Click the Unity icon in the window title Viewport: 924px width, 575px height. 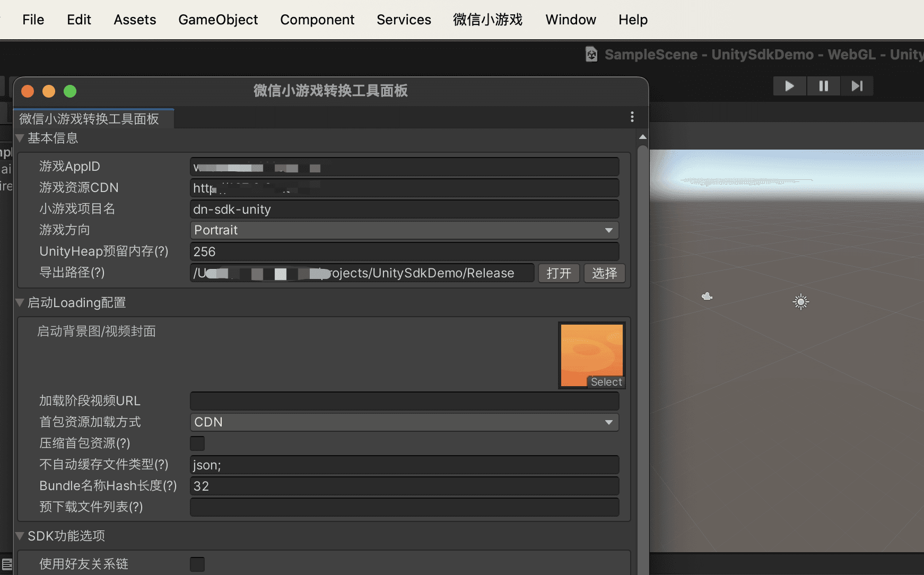591,54
